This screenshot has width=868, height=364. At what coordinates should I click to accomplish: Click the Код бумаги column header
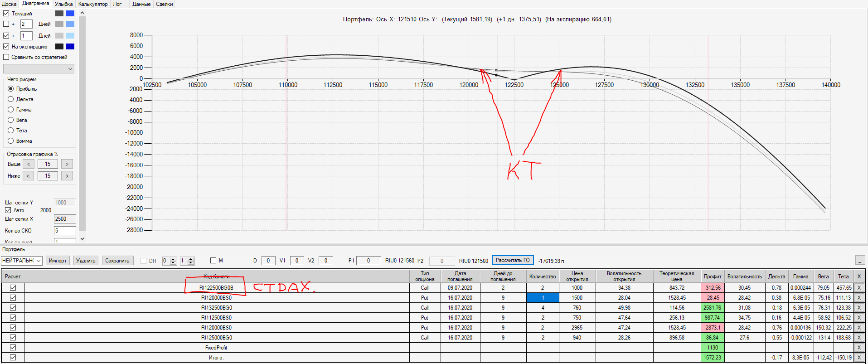[x=217, y=277]
